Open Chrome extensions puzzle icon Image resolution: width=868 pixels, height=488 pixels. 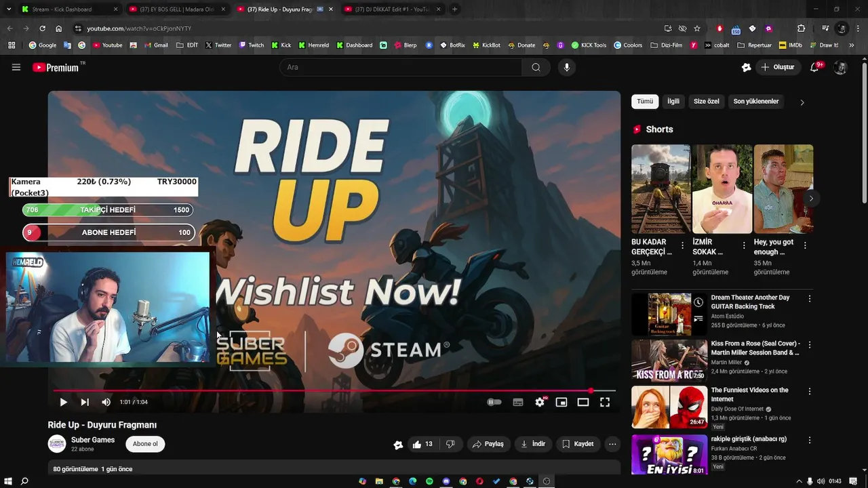pyautogui.click(x=801, y=28)
